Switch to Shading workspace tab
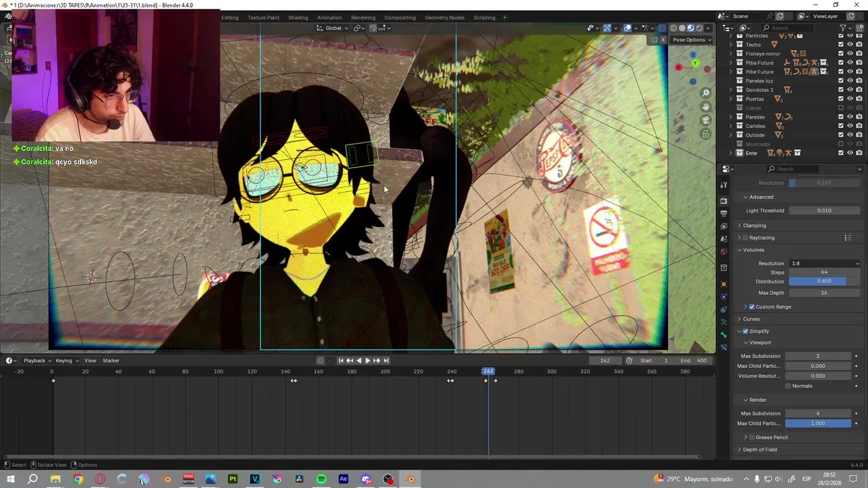 [298, 18]
